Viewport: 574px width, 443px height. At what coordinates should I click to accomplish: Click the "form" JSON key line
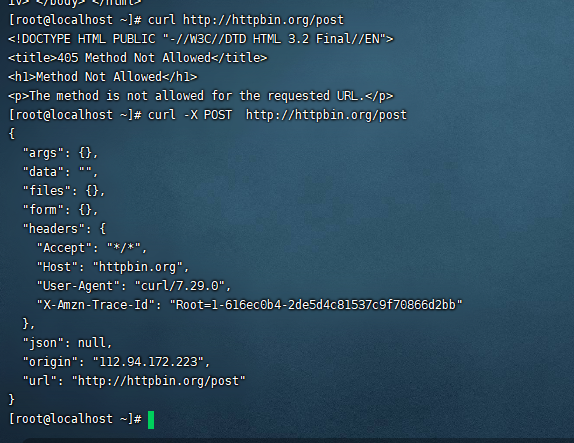60,210
